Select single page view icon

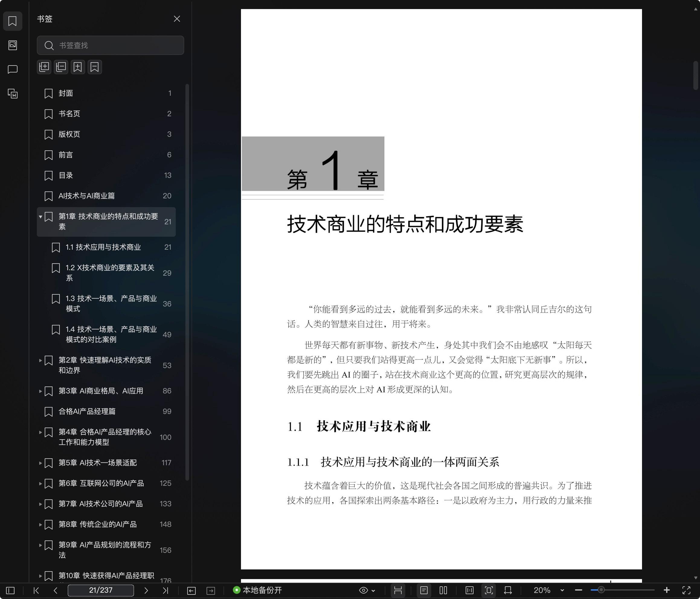pos(424,591)
